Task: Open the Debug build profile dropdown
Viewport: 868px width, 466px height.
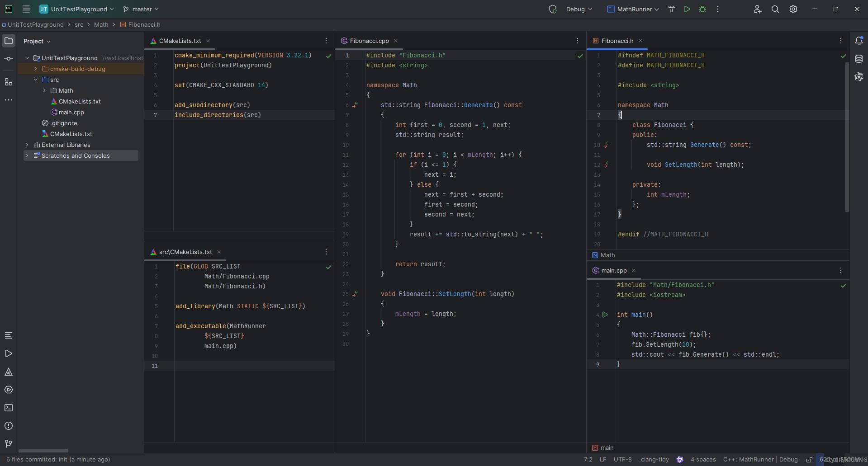Action: [579, 9]
